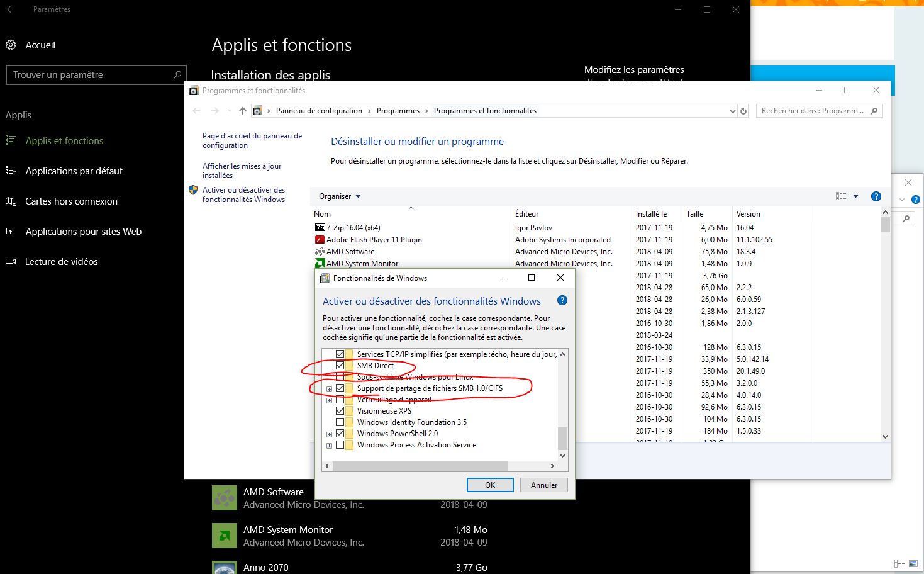This screenshot has width=924, height=574.
Task: Click search icon in rightmost background window
Action: [x=906, y=219]
